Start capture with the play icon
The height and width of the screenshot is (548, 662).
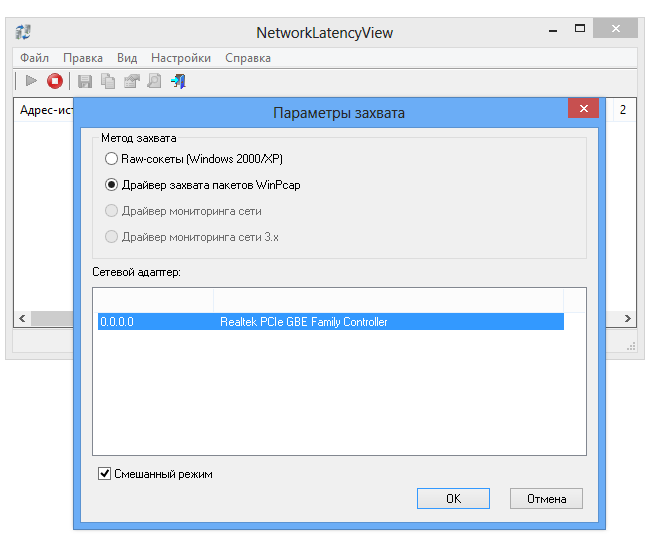pos(31,81)
